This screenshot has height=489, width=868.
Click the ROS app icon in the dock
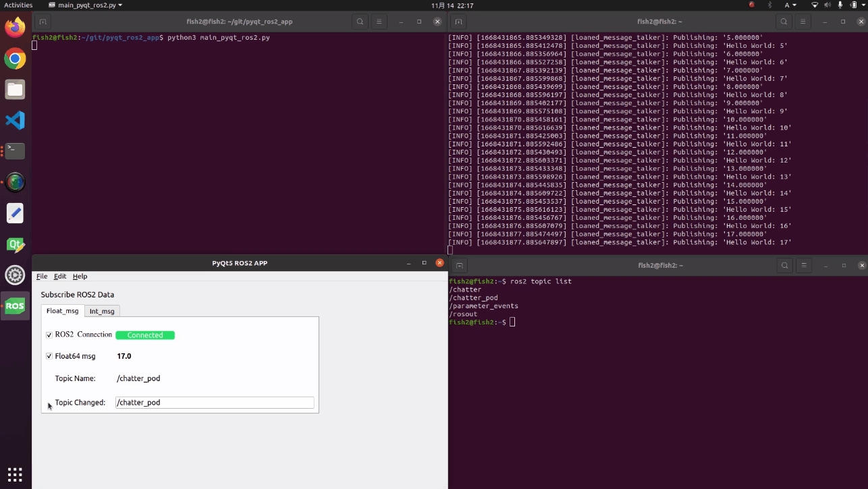15,306
